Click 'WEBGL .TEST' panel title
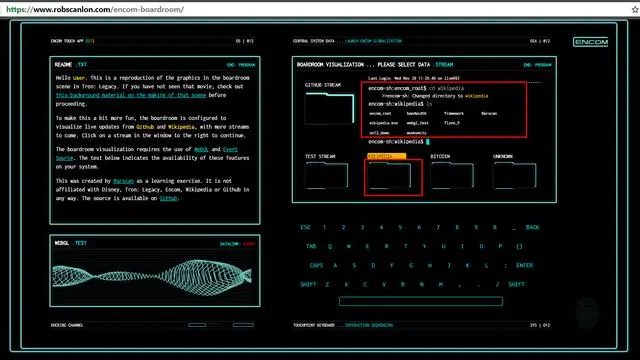The height and width of the screenshot is (360, 640). [71, 243]
